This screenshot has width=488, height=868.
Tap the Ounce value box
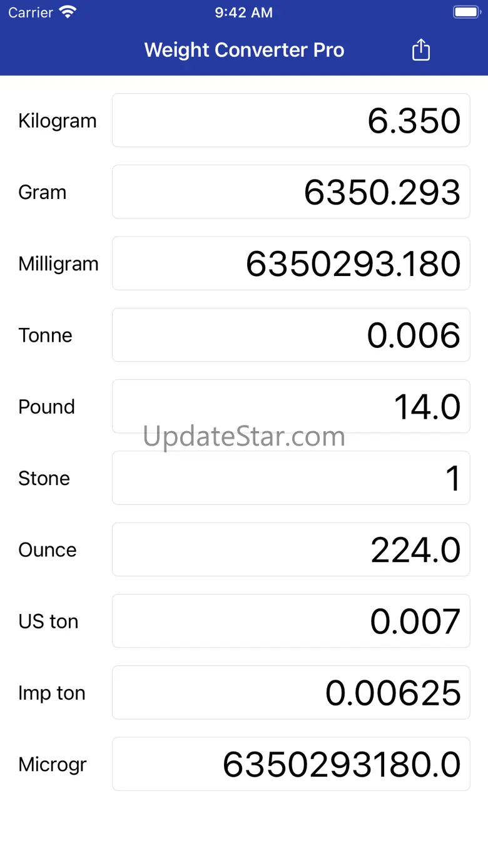tap(291, 549)
